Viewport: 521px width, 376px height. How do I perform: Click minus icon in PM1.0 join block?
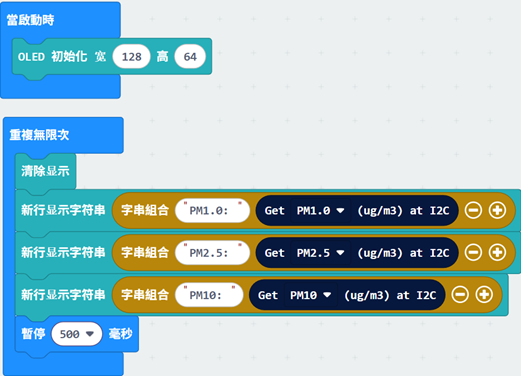(473, 210)
